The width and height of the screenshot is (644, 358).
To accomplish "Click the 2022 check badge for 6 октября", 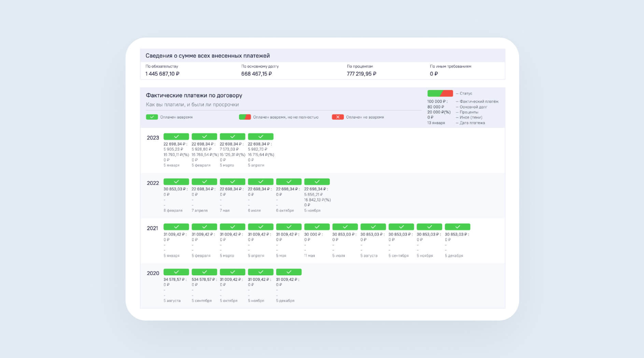I will pos(289,182).
